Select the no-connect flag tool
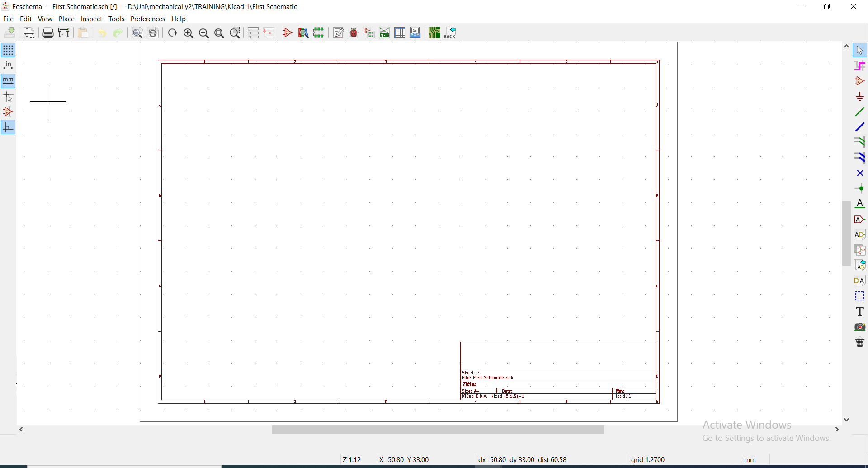Image resolution: width=868 pixels, height=468 pixels. pyautogui.click(x=859, y=173)
